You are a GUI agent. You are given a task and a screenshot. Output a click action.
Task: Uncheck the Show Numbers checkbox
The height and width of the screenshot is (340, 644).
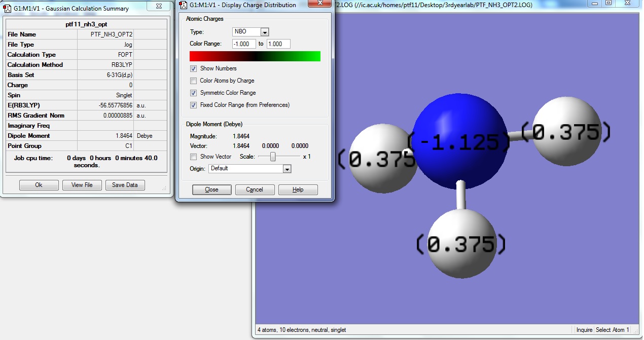point(194,68)
